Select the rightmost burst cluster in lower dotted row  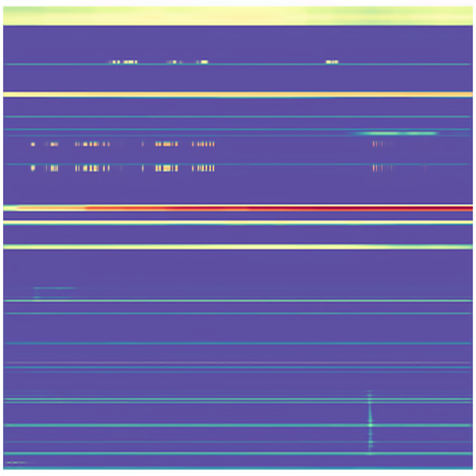tap(204, 168)
